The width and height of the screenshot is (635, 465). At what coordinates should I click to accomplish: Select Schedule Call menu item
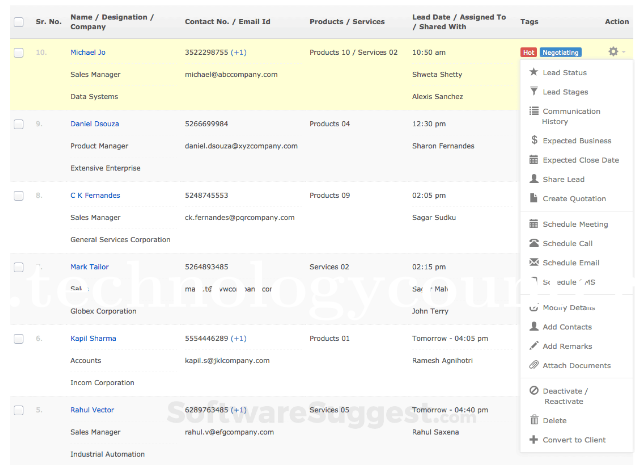(x=567, y=243)
